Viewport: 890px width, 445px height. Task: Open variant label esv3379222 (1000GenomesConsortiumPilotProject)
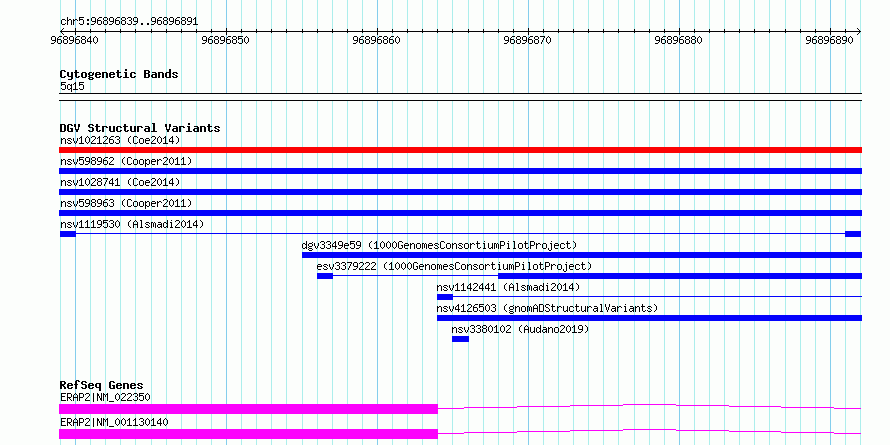coord(454,266)
